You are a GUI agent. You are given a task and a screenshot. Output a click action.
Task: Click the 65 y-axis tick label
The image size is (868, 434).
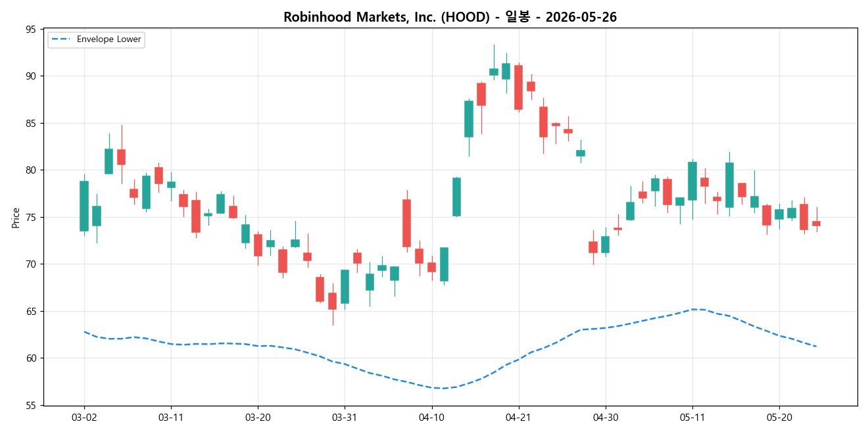click(x=31, y=312)
